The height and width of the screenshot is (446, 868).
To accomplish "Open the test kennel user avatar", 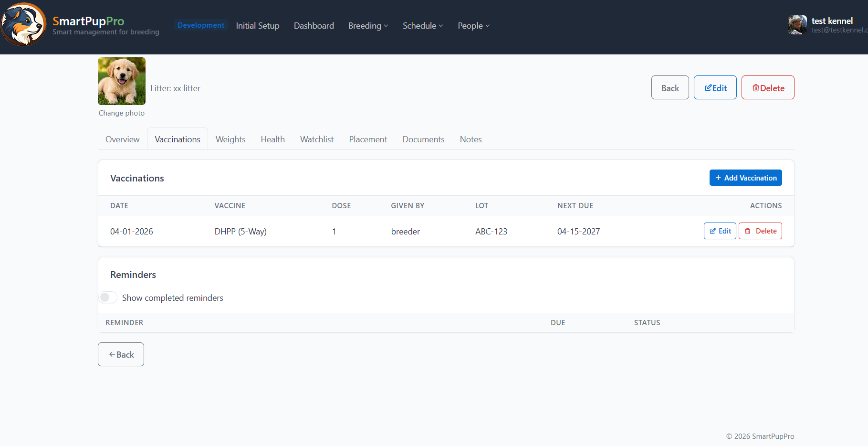I will click(797, 25).
